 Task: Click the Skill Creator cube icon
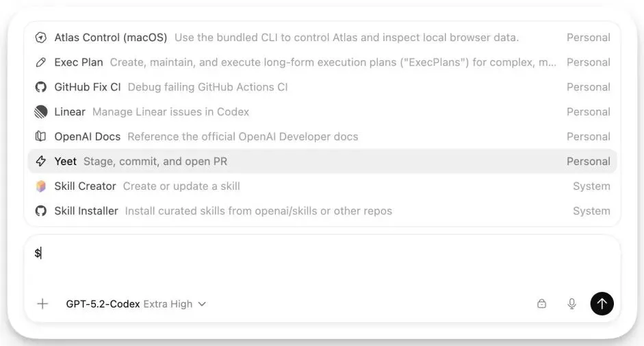[x=41, y=186]
